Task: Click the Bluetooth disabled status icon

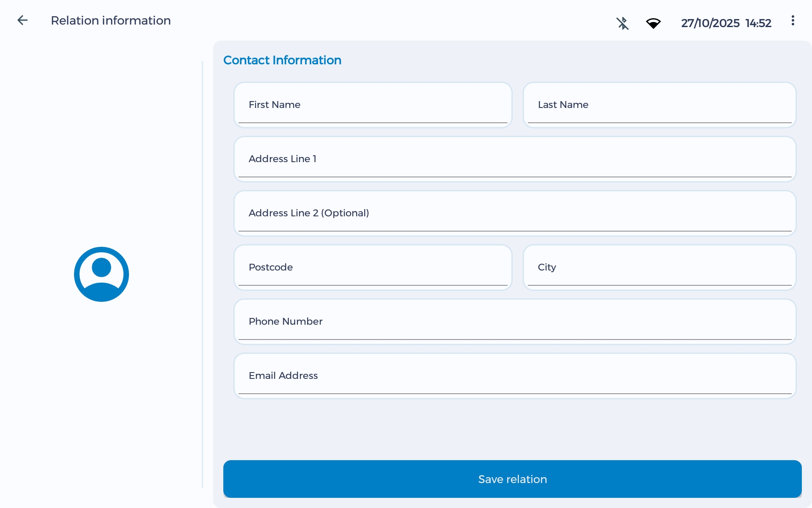Action: (x=622, y=23)
